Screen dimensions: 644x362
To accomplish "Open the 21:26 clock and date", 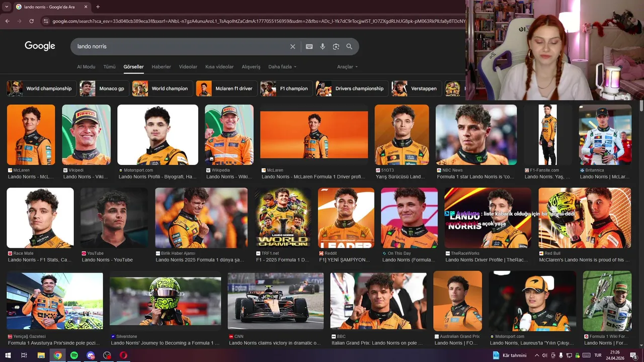I will click(615, 355).
